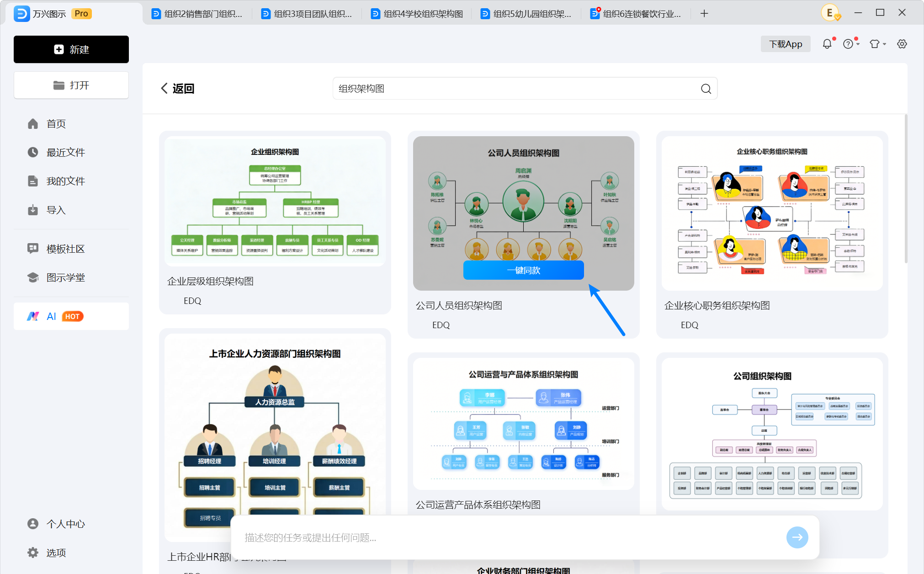Screen dimensions: 924x574
Task: Click EDQ author under 企业层级组织架构图
Action: [192, 301]
